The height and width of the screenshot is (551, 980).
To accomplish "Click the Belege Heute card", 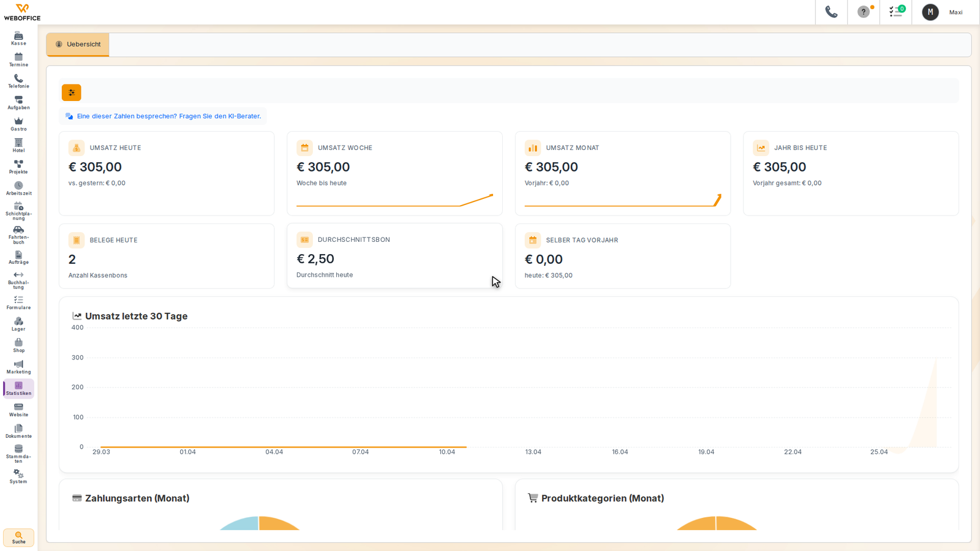I will [x=167, y=256].
